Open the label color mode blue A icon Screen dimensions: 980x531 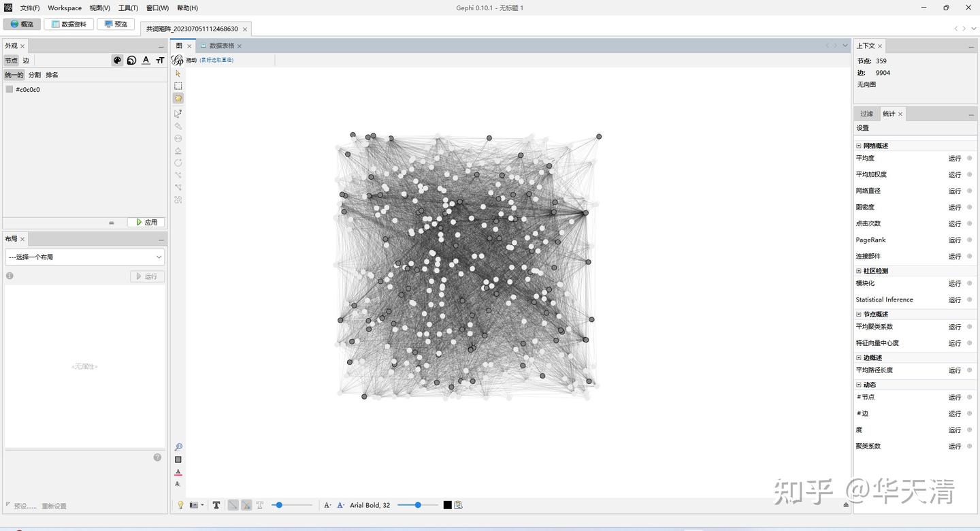341,505
